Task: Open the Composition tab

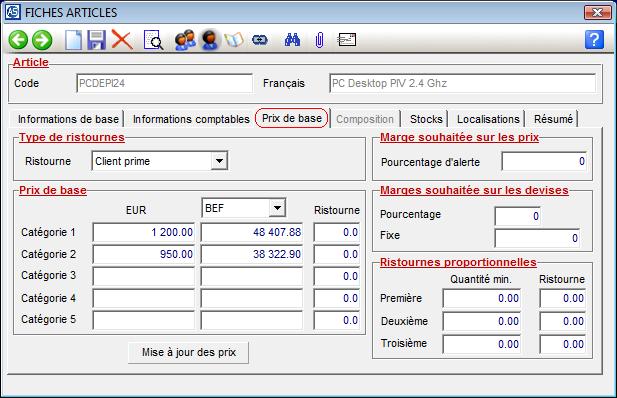Action: tap(365, 119)
